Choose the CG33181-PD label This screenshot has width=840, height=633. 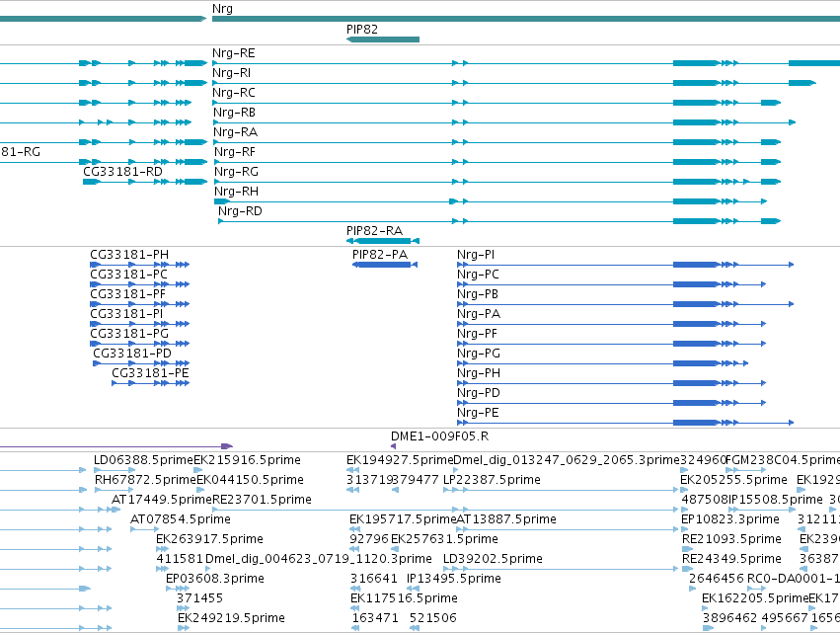(132, 354)
